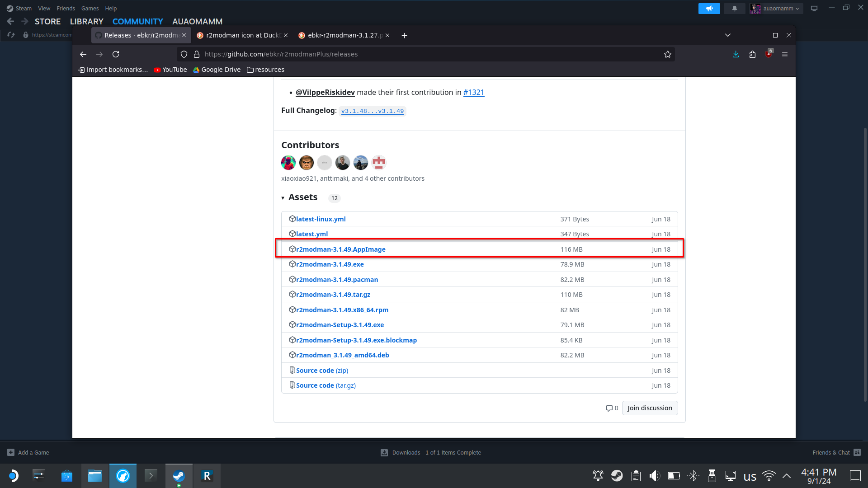Switch to Steam in taskbar
This screenshot has height=488, width=868.
click(x=179, y=476)
